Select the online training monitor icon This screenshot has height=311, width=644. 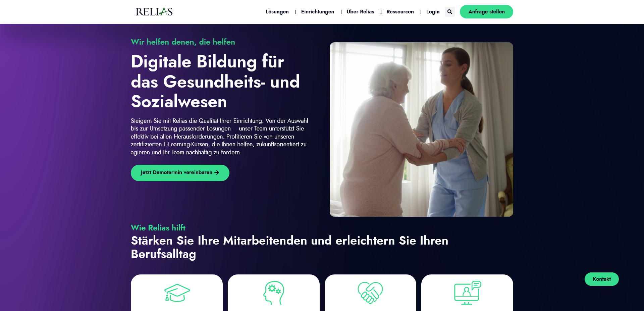(468, 293)
